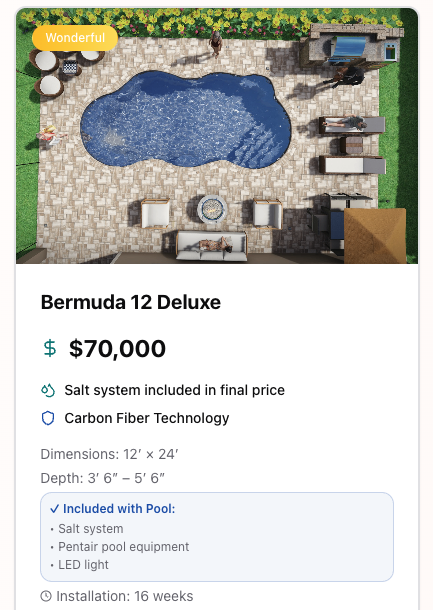433x610 pixels.
Task: Click the Depth 3′ 6″ – 5′ 6″ line
Action: (x=103, y=478)
